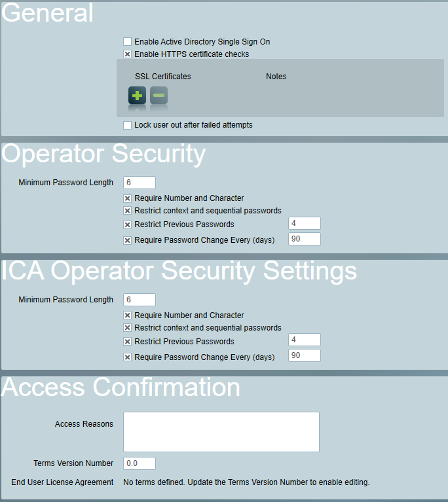The image size is (448, 502).
Task: Click inside the Access Reasons text area
Action: pos(221,432)
